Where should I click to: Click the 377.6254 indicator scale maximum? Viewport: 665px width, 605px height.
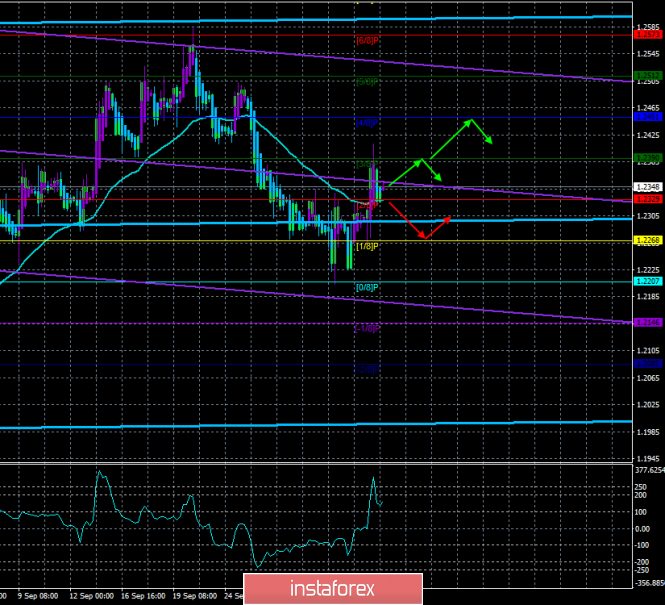point(650,470)
